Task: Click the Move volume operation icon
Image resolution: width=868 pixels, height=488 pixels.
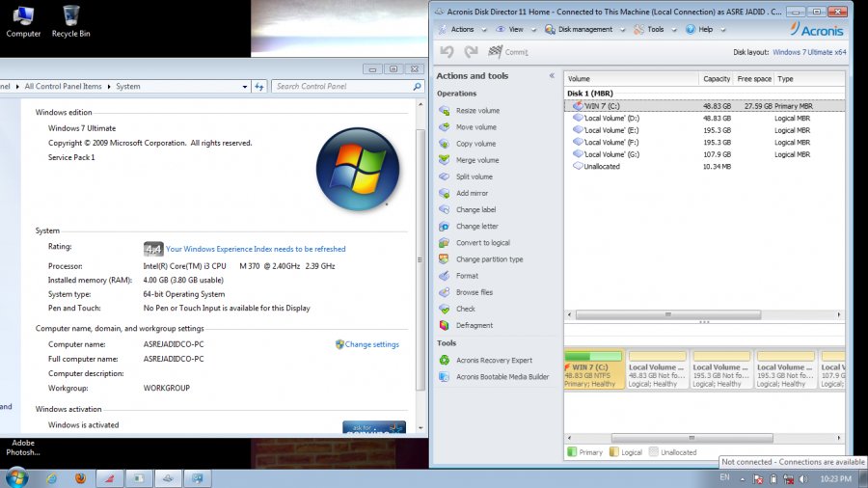Action: (444, 127)
